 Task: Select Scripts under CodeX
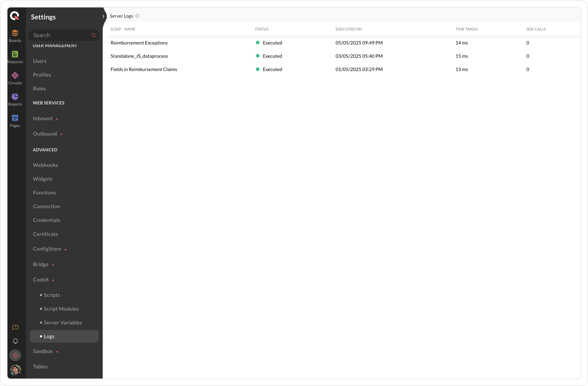(52, 295)
